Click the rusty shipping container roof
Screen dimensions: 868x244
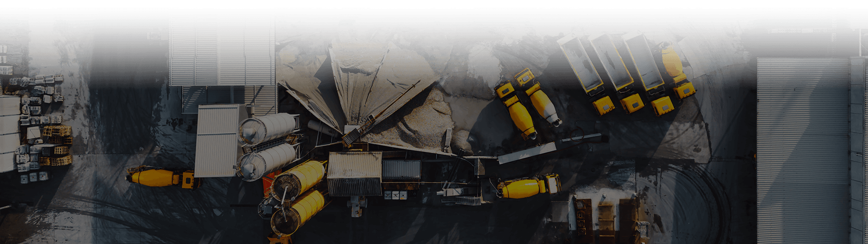(x=355, y=174)
